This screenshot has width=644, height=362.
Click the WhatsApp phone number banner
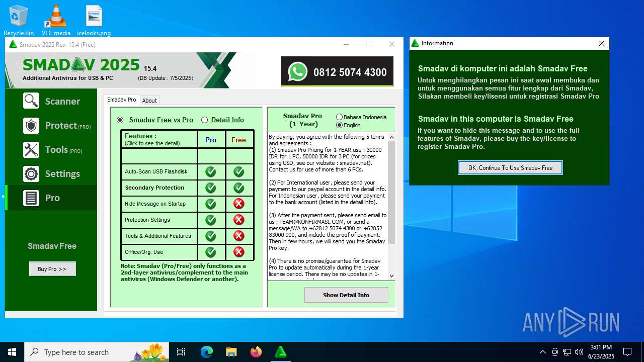pos(337,71)
